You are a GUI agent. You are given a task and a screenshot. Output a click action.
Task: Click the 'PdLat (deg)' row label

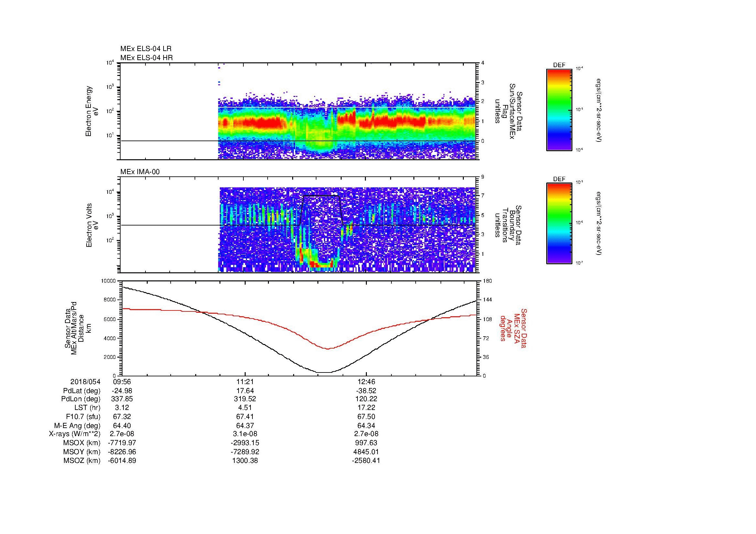tap(81, 391)
